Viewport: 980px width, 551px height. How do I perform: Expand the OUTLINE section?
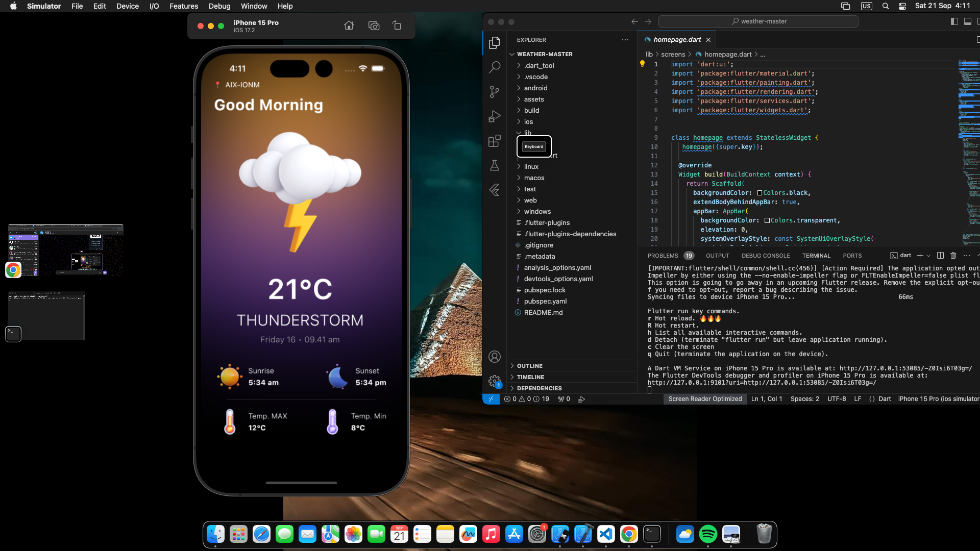529,366
